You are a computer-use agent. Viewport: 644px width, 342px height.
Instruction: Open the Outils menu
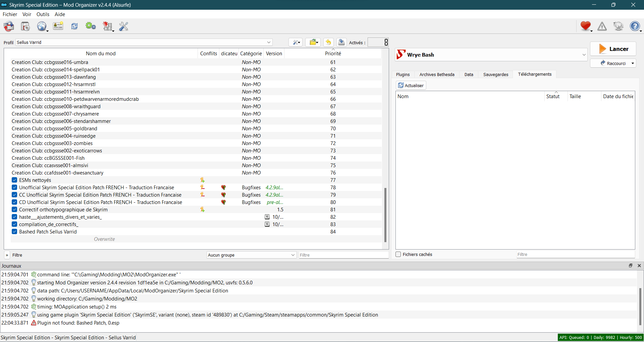coord(43,14)
